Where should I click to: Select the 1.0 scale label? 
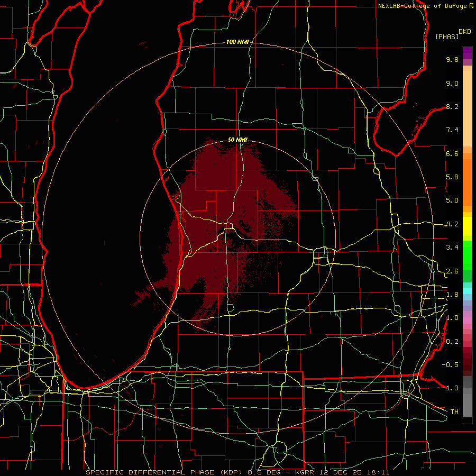click(x=452, y=318)
